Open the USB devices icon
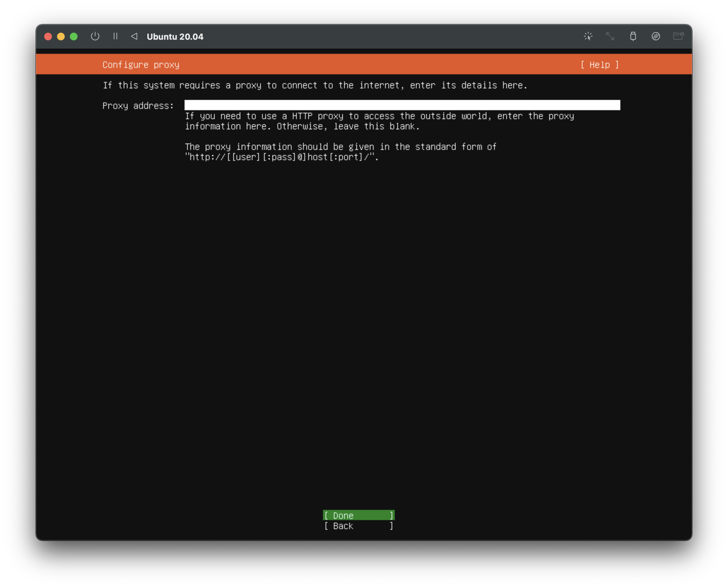 (x=633, y=36)
